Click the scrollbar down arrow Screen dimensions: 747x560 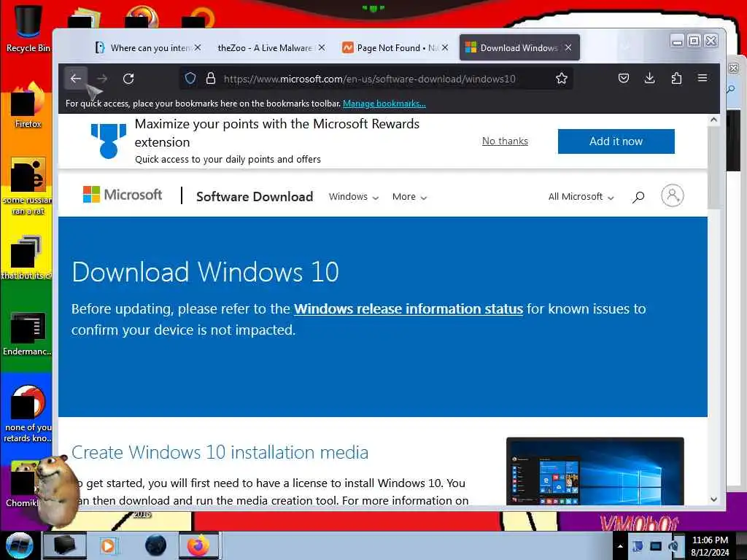[x=713, y=499]
